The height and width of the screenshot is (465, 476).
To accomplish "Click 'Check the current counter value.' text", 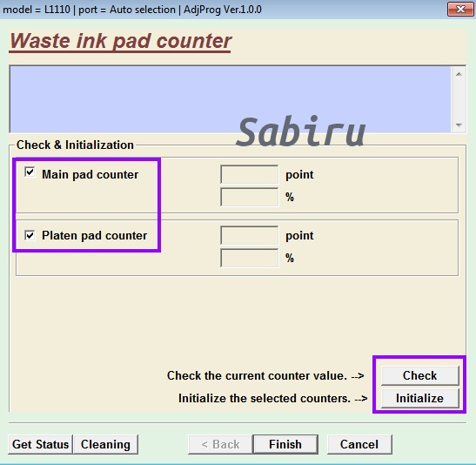I will tap(257, 375).
